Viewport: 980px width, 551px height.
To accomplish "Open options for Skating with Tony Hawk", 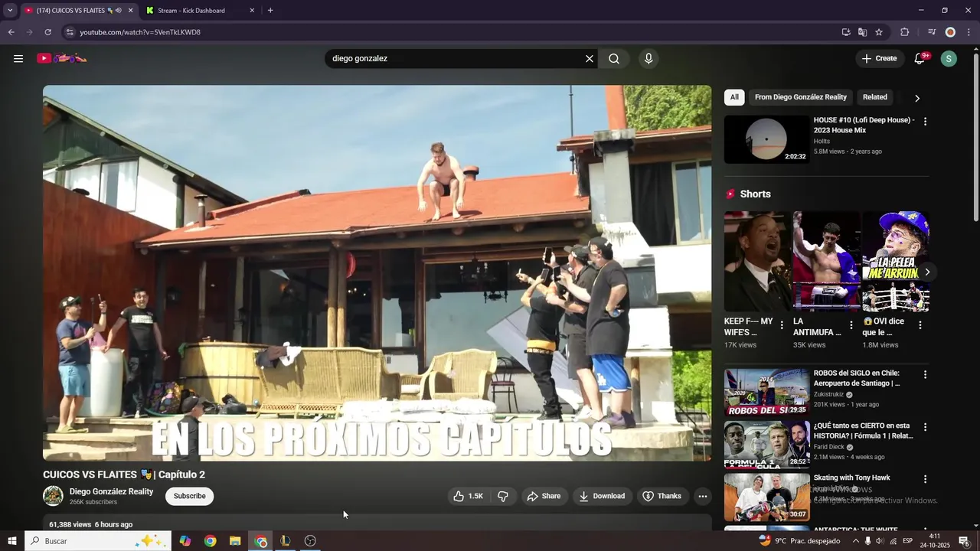I will 925,479.
